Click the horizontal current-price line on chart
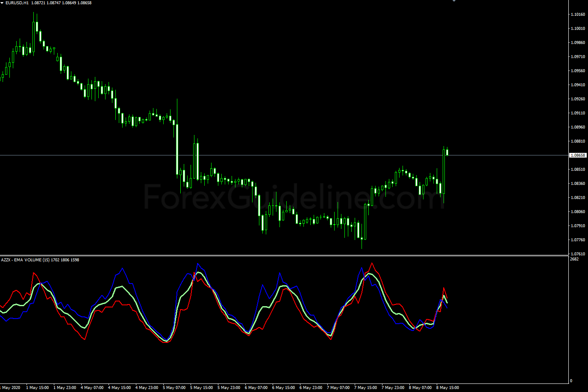Image resolution: width=588 pixels, height=392 pixels. coord(284,155)
